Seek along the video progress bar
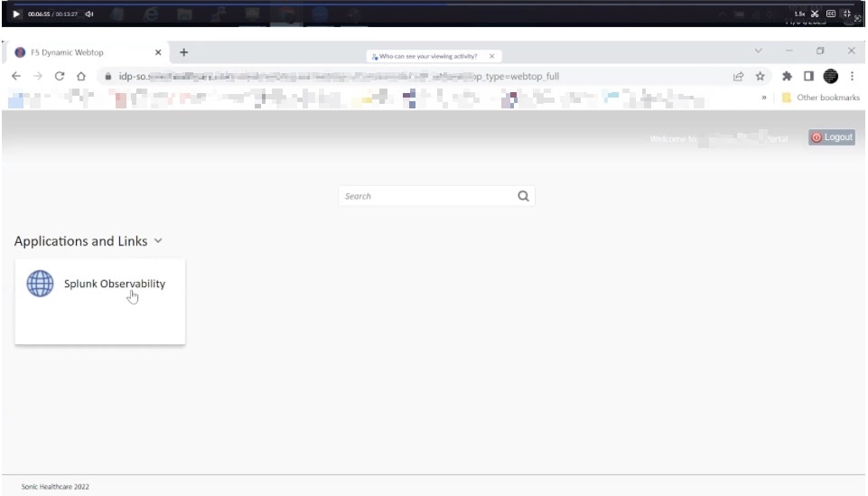The height and width of the screenshot is (496, 868). [x=434, y=4]
